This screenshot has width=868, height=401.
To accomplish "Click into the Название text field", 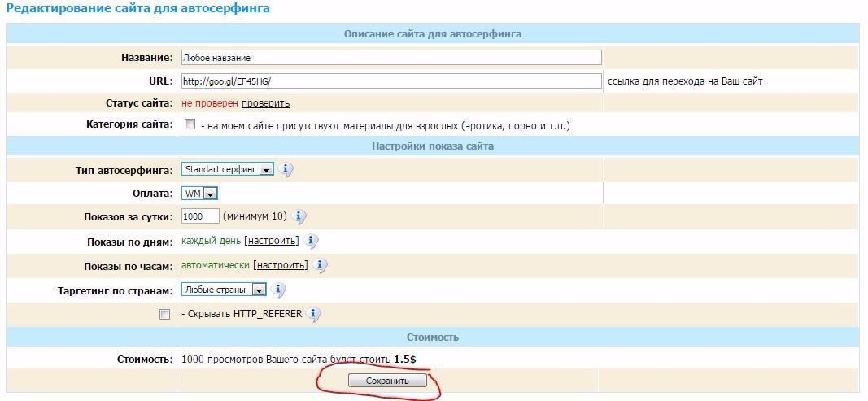I will 391,58.
